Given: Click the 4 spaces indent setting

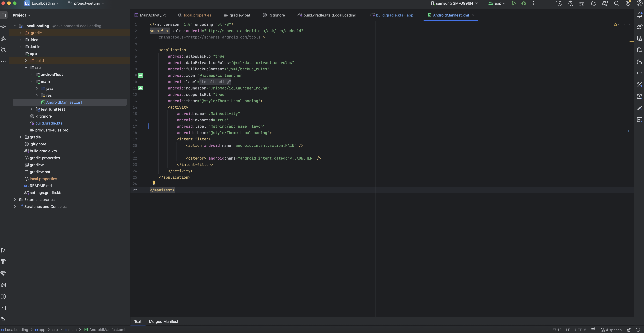Looking at the screenshot, I should tap(611, 330).
